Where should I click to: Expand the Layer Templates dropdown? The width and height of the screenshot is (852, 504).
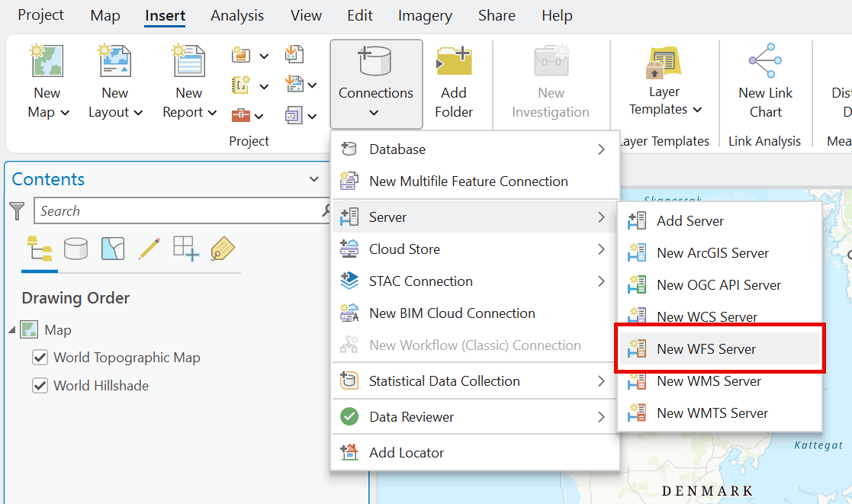(664, 101)
